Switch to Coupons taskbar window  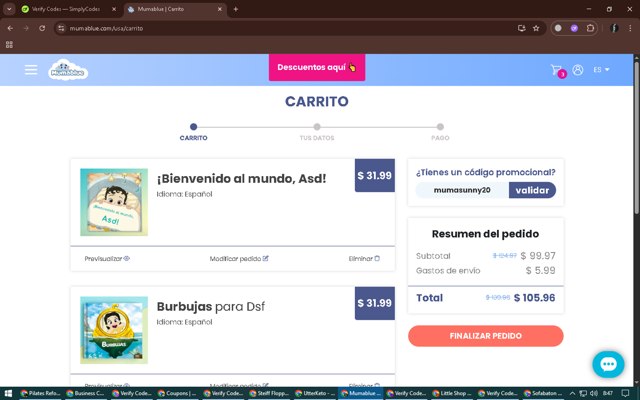coord(177,393)
